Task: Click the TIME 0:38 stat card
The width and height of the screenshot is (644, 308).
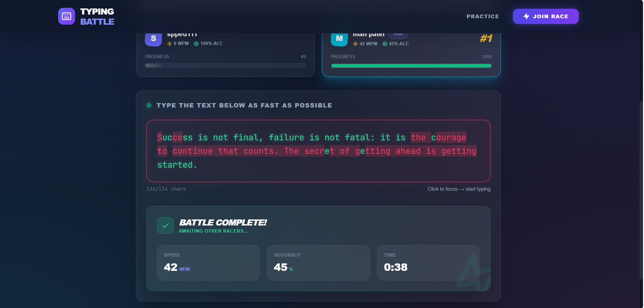Action: click(428, 263)
